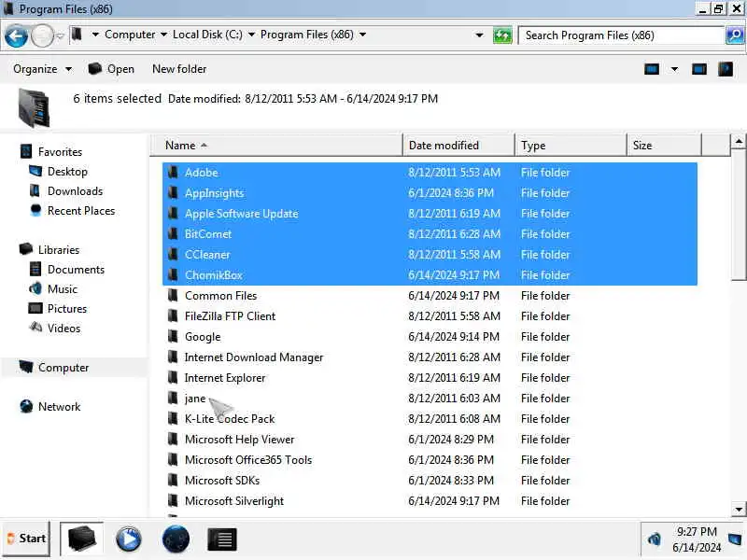The width and height of the screenshot is (747, 560).
Task: Click the BitComet folder icon
Action: click(174, 234)
